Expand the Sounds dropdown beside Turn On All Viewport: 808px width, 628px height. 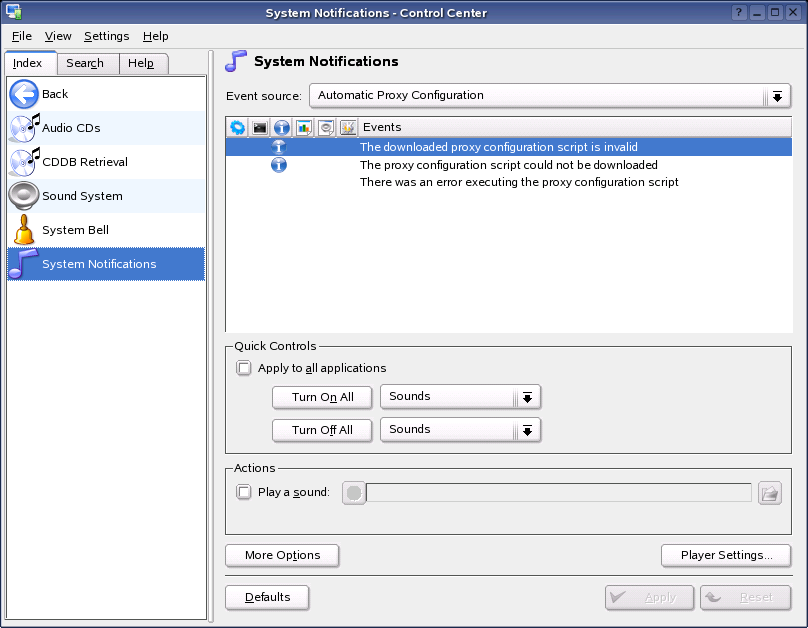pos(460,397)
